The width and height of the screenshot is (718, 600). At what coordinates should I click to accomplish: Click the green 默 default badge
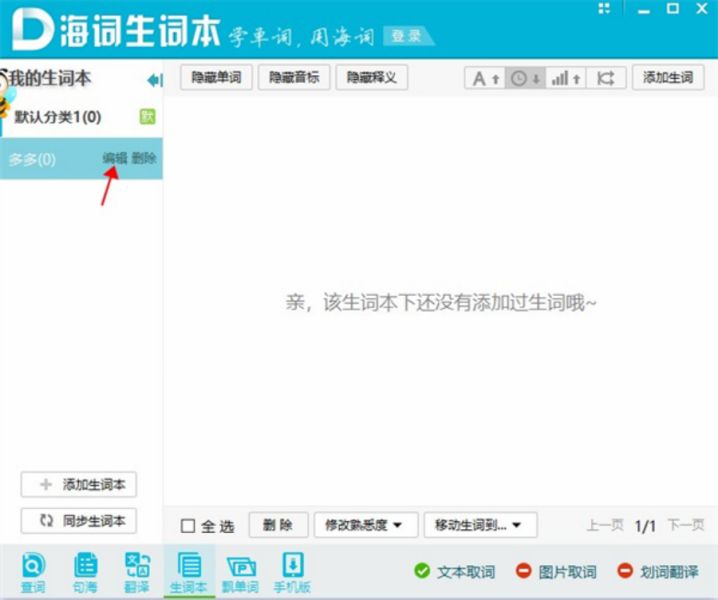click(x=147, y=117)
